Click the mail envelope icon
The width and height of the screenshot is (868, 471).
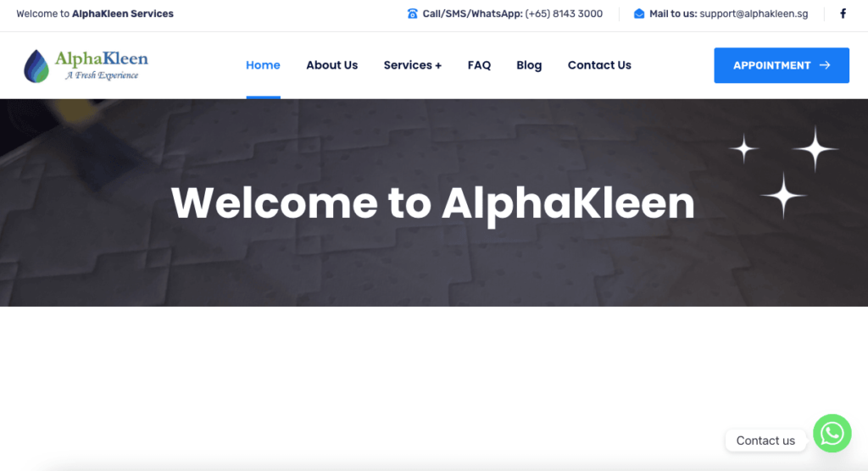click(639, 14)
